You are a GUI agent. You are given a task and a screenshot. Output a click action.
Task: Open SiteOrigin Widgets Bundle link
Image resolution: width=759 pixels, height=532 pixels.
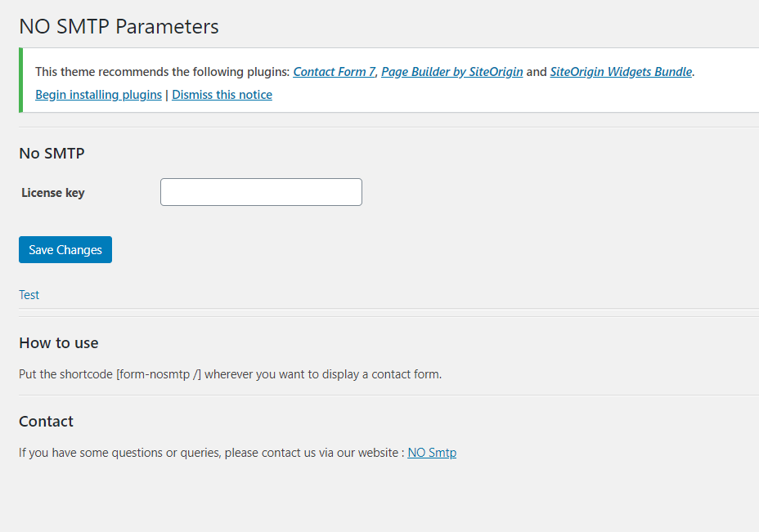coord(621,72)
